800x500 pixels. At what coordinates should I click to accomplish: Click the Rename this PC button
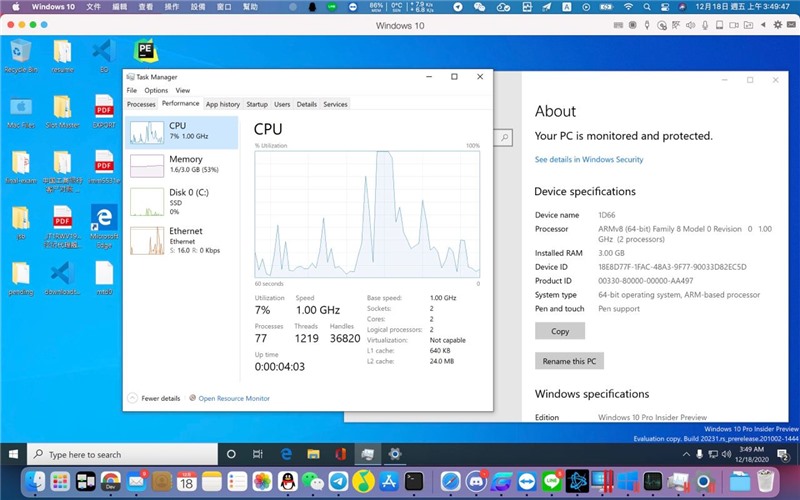[569, 361]
